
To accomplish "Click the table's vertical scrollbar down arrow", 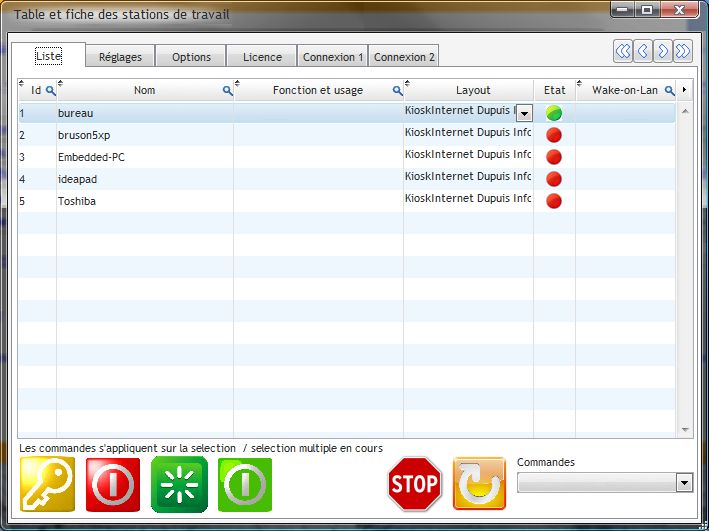I will pos(685,429).
